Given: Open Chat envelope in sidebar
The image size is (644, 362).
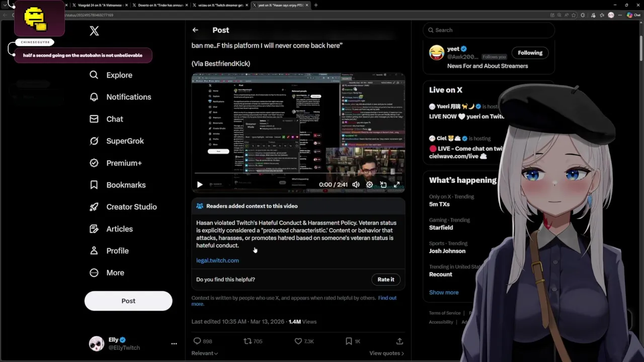Looking at the screenshot, I should [106, 119].
